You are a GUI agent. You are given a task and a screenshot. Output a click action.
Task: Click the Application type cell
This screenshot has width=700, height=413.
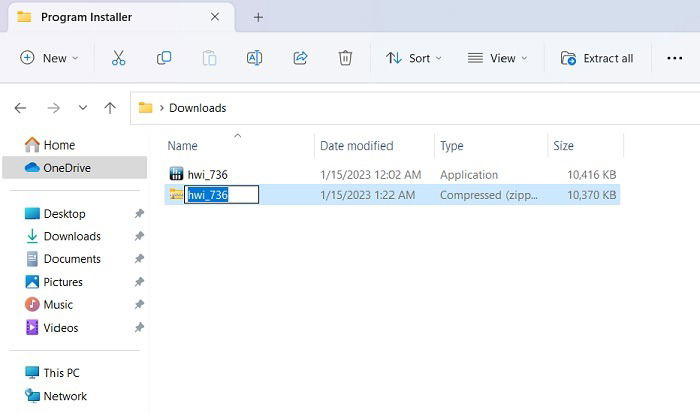469,175
